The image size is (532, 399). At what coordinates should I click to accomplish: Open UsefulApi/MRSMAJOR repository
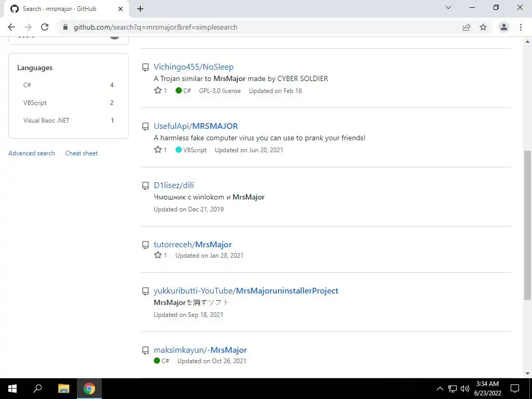[196, 126]
